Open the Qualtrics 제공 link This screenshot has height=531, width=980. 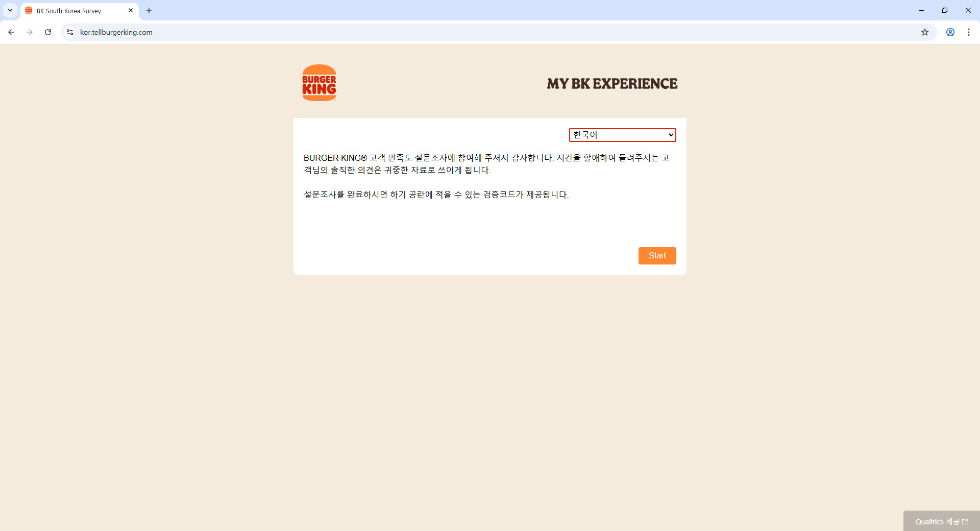click(x=941, y=521)
